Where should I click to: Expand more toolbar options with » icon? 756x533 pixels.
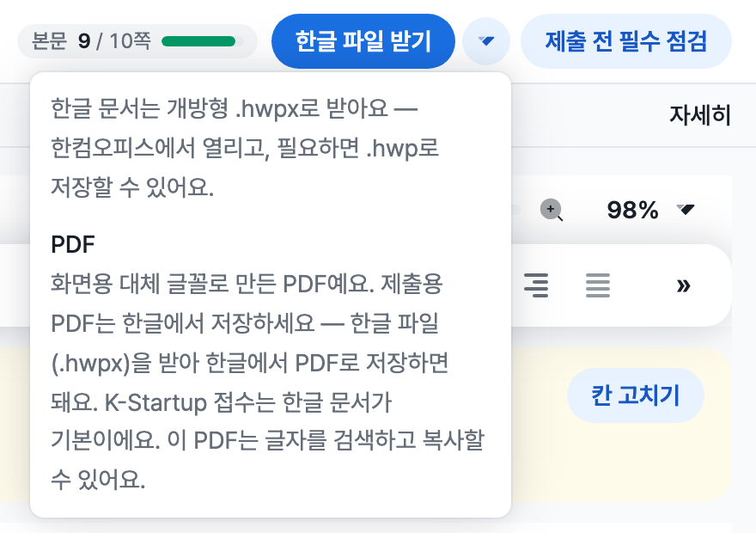coord(683,285)
